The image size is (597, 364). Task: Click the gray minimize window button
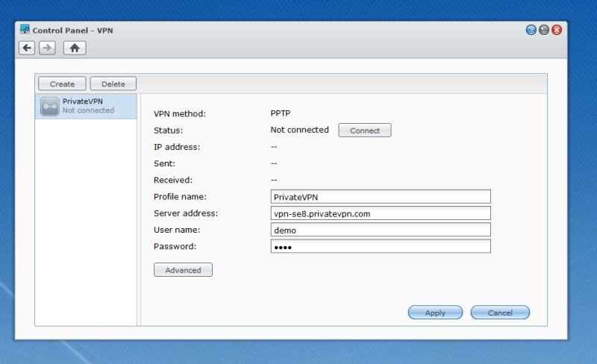coord(544,30)
